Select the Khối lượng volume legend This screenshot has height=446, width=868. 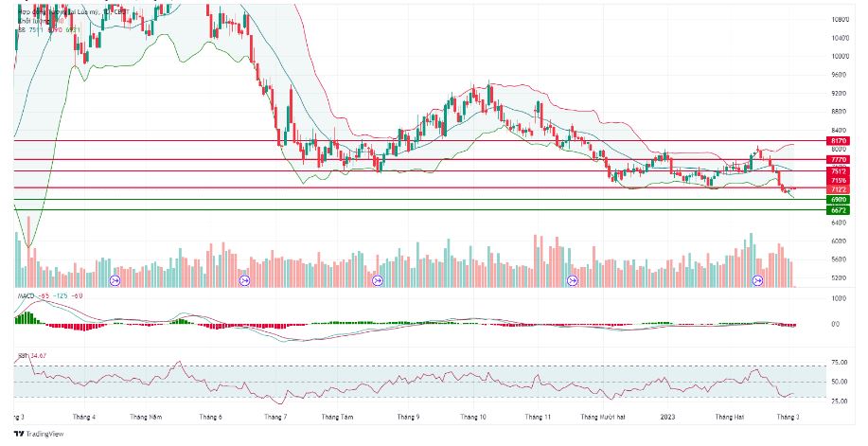tap(39, 21)
